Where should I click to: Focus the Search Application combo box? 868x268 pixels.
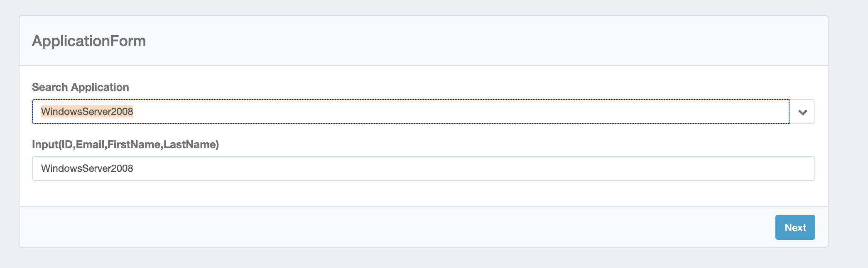click(410, 112)
